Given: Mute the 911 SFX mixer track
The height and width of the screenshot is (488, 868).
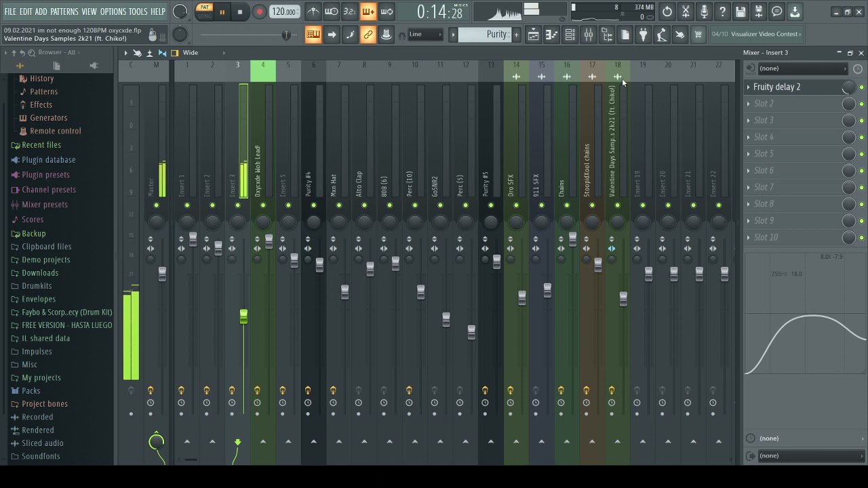Looking at the screenshot, I should coord(541,205).
